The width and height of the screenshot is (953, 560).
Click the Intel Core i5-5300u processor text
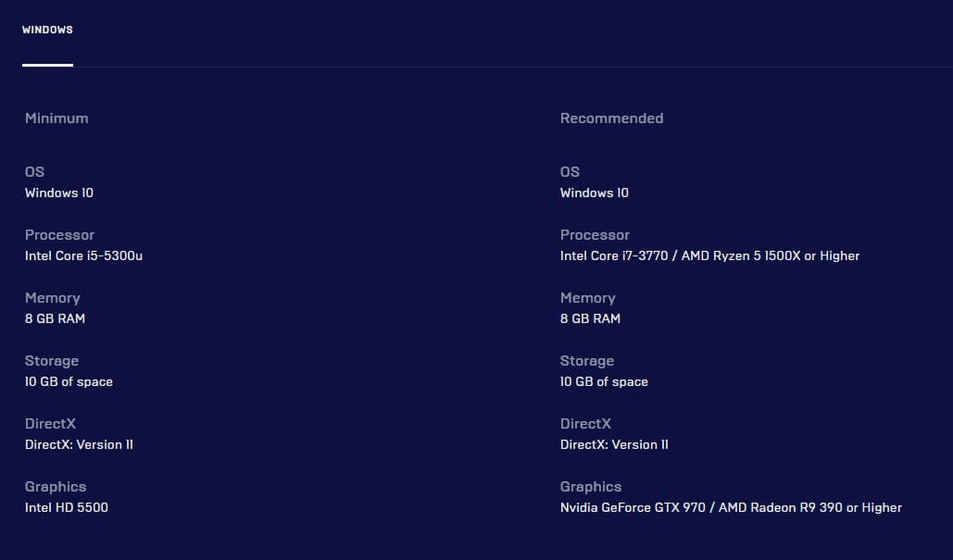click(x=83, y=255)
